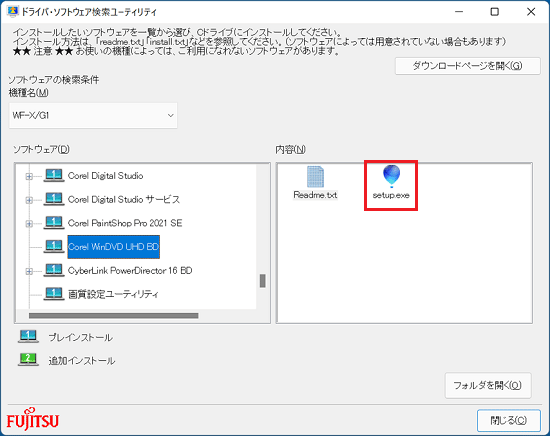This screenshot has width=550, height=436.
Task: Click the Readme.txt file name label
Action: [x=315, y=195]
